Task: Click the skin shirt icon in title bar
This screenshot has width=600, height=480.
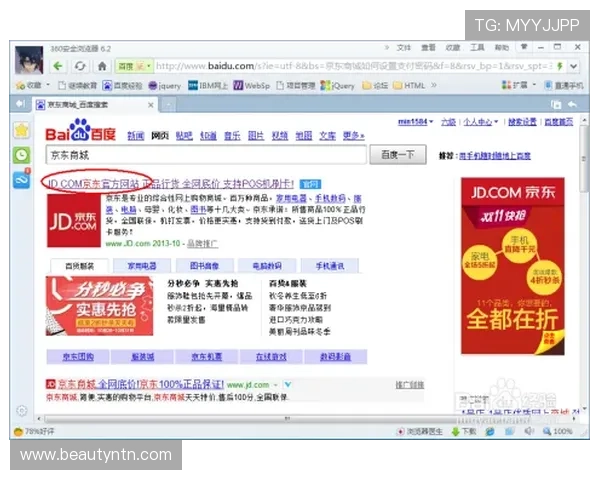Action: tap(524, 47)
